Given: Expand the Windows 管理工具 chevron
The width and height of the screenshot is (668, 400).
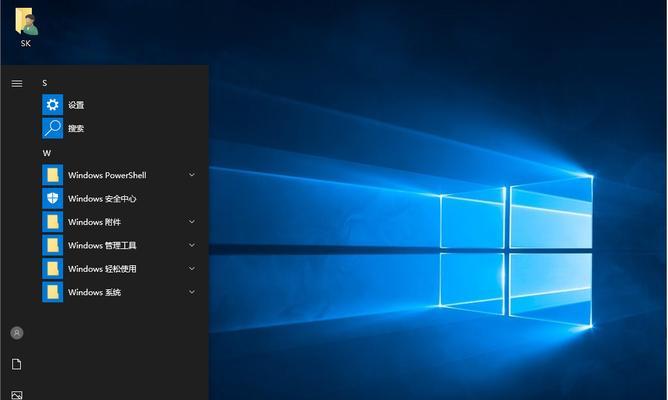Looking at the screenshot, I should (192, 245).
